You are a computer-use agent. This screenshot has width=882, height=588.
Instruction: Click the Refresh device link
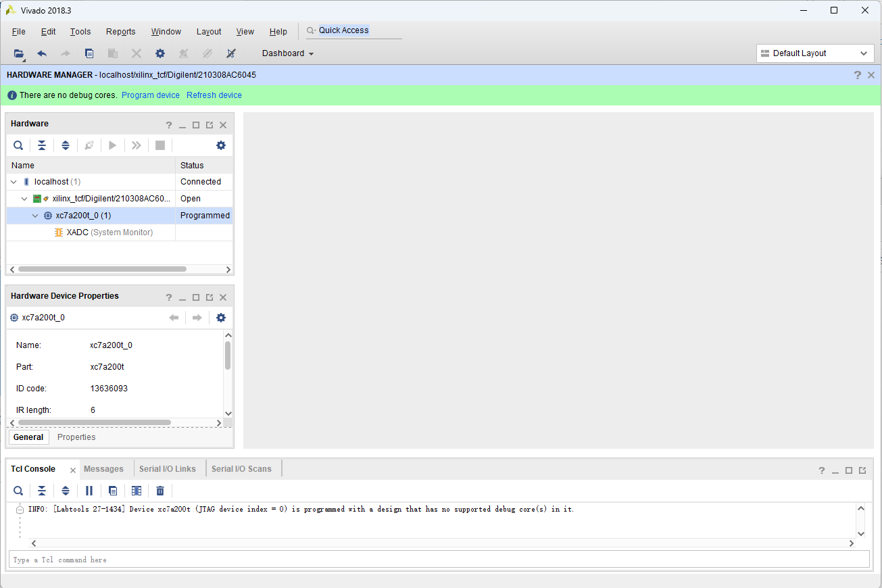click(214, 95)
